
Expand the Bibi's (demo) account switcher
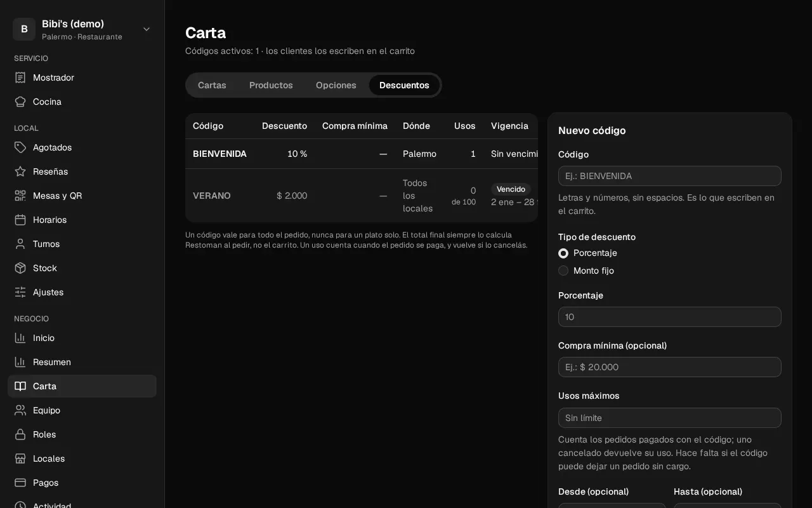[x=82, y=29]
